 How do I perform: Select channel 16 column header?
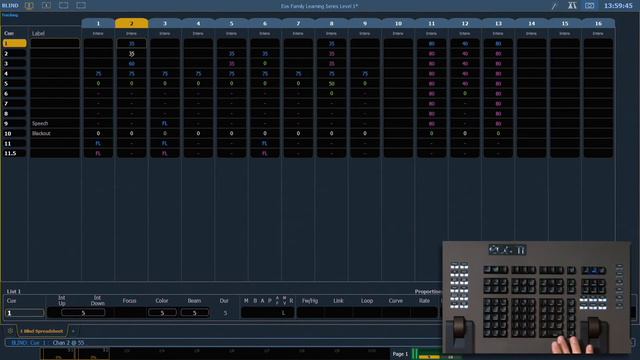(598, 24)
